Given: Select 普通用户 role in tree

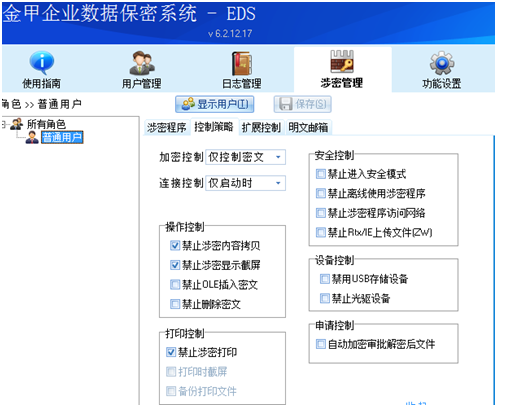Looking at the screenshot, I should coord(62,137).
